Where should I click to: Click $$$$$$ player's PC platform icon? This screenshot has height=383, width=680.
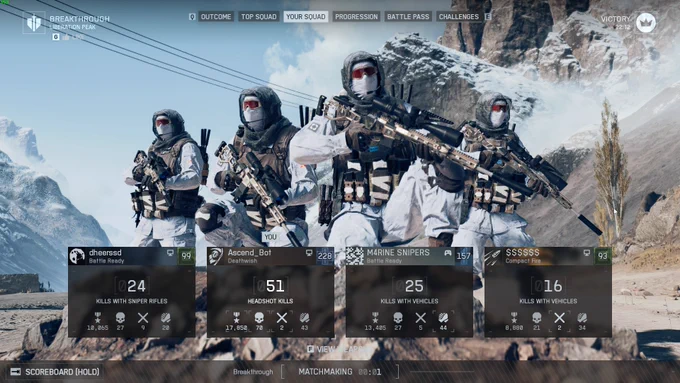586,252
